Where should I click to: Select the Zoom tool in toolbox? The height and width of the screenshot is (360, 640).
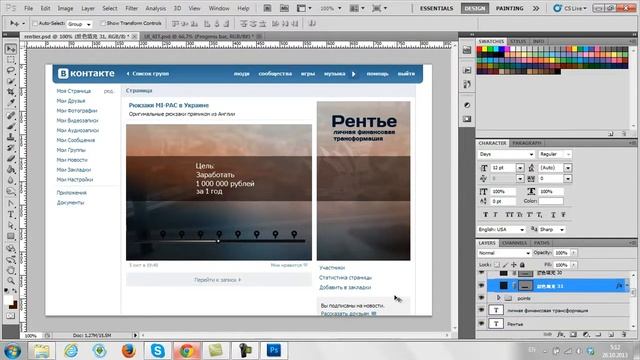(x=11, y=281)
